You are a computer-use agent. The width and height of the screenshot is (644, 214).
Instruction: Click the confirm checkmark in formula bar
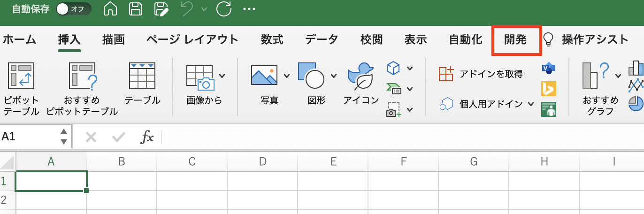(119, 137)
